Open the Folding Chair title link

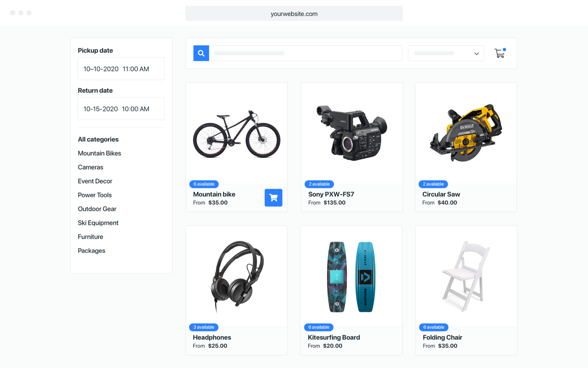[x=442, y=337]
